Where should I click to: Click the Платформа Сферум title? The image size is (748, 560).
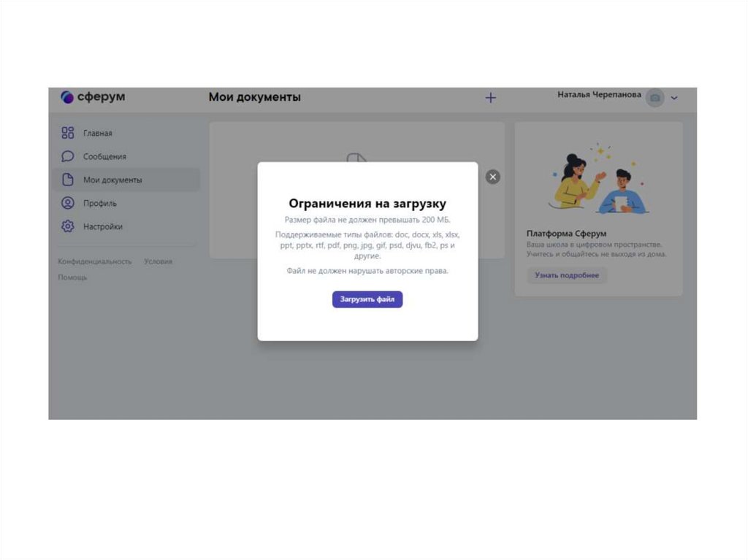(566, 233)
